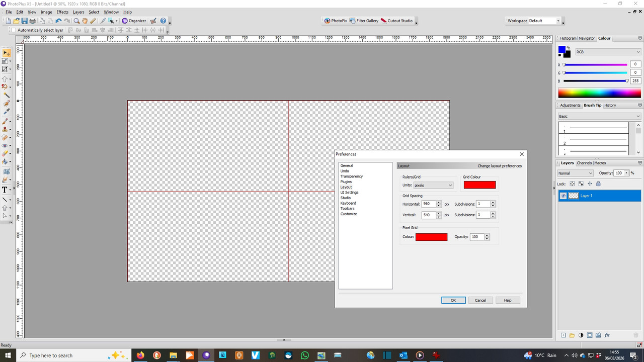Click the Horizontal spacing input field
644x362 pixels.
[429, 204]
